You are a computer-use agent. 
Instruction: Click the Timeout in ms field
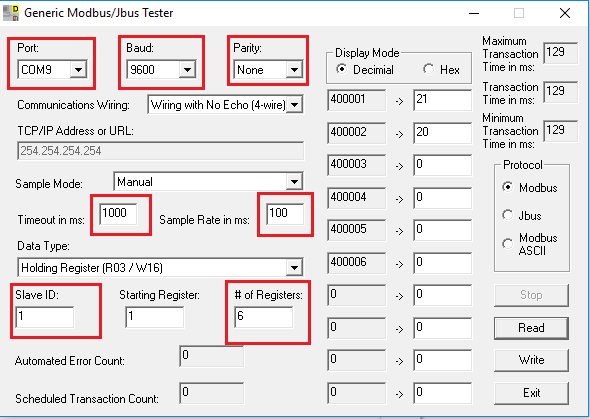click(118, 214)
